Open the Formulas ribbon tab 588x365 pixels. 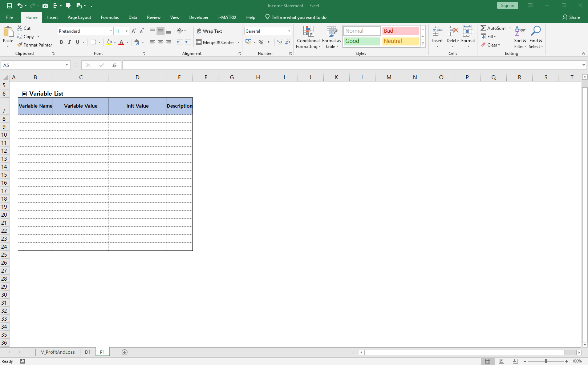[x=110, y=17]
